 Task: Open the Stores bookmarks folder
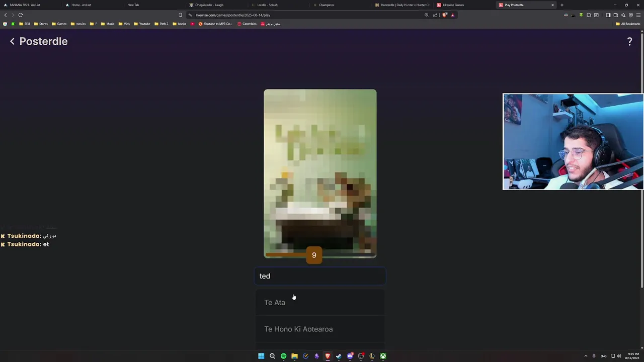point(41,24)
